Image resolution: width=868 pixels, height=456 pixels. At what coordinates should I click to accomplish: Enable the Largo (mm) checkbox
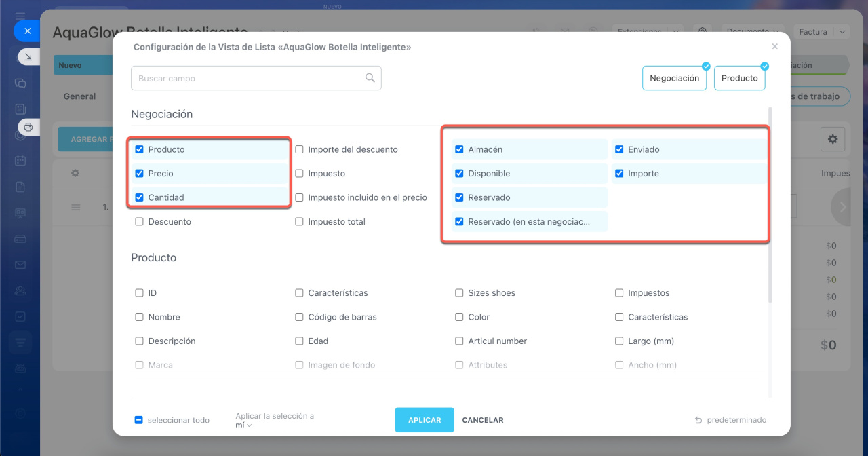click(x=619, y=341)
